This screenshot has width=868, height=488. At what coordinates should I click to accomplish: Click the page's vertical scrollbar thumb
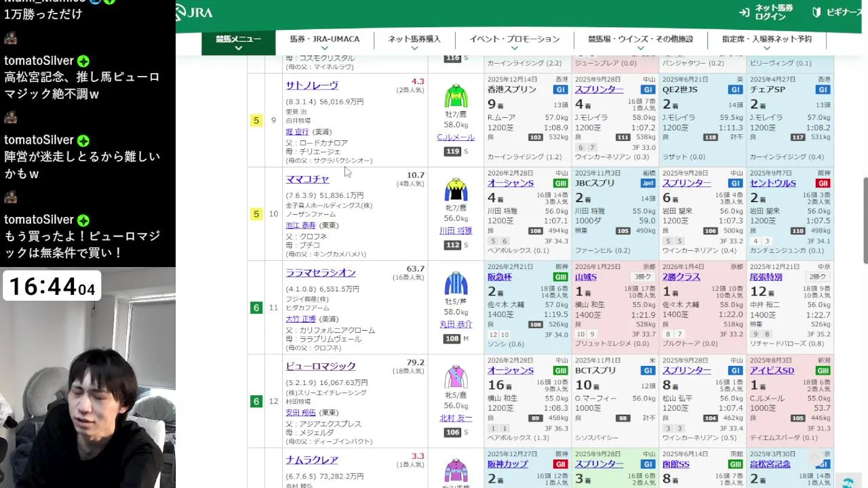click(x=865, y=220)
